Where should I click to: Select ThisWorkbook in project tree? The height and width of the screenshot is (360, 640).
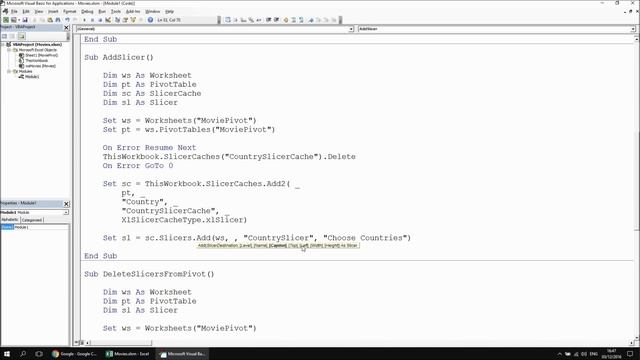[x=36, y=60]
